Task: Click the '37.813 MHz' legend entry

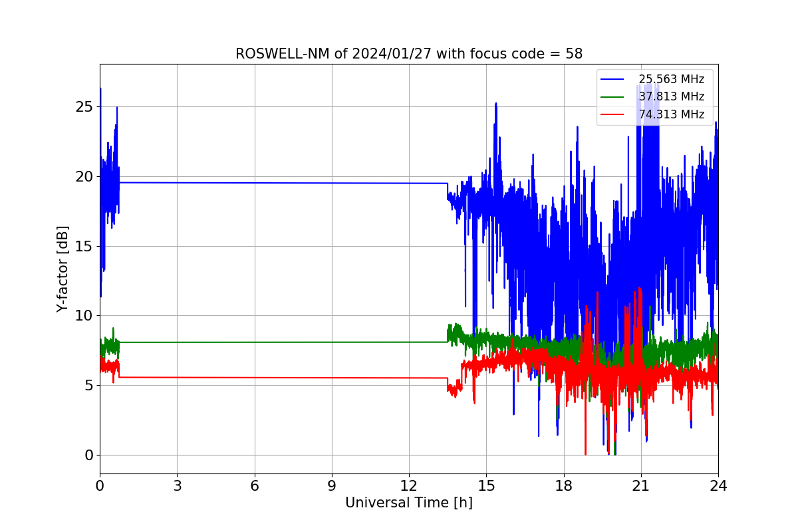Action: coord(671,96)
